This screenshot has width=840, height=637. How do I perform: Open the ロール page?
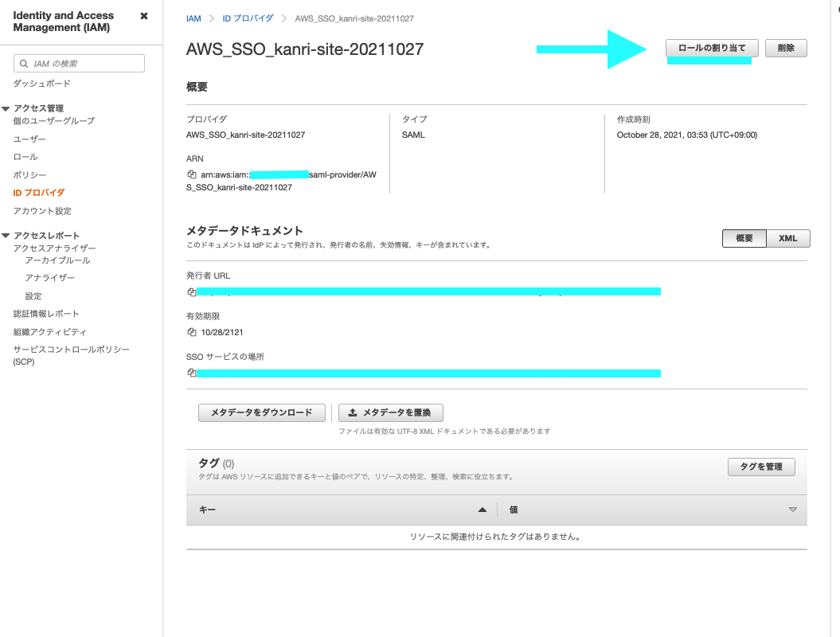click(25, 157)
